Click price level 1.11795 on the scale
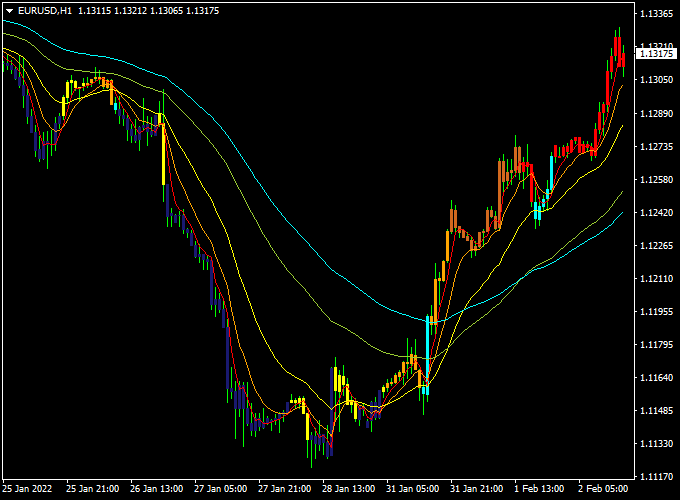This screenshot has height=500, width=680. pos(657,344)
